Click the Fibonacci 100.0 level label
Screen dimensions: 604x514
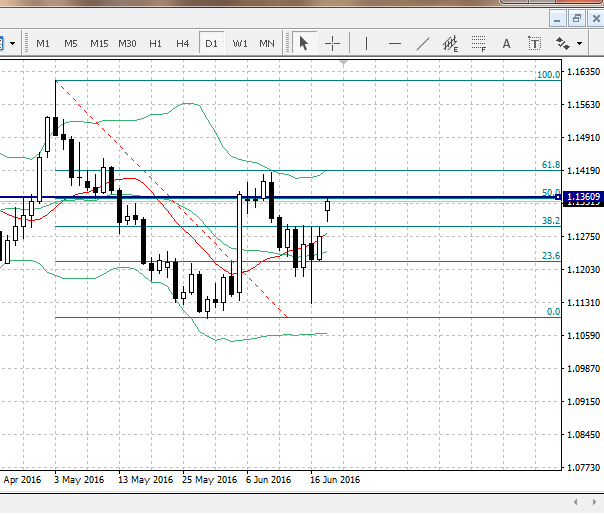click(x=549, y=75)
